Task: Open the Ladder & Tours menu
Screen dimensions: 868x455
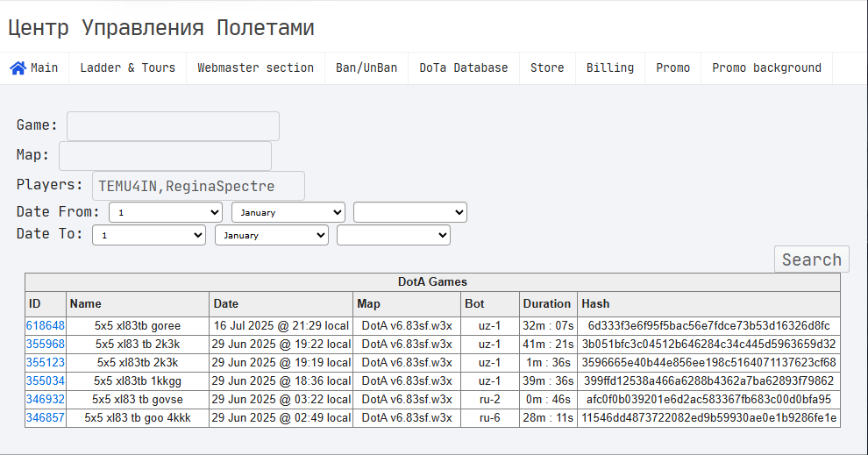Action: 127,68
